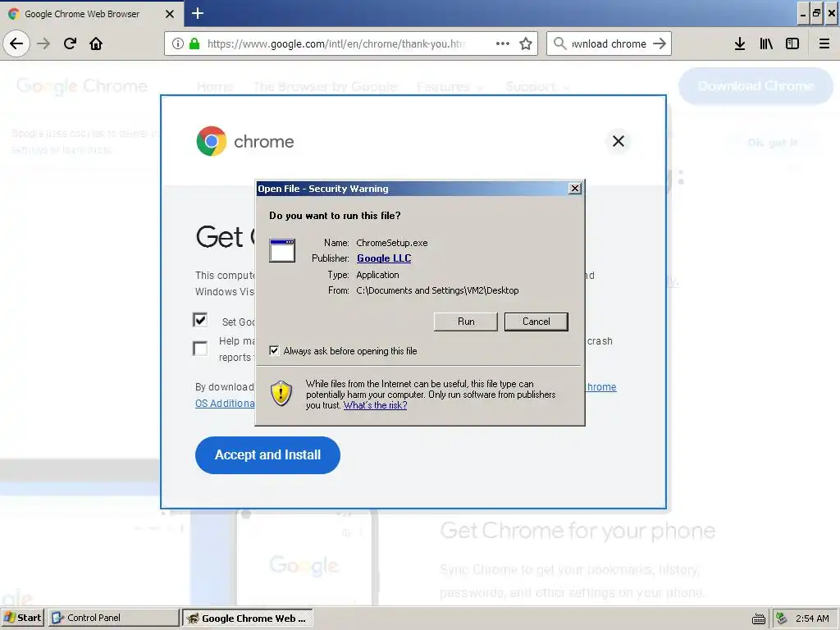Cancel the security warning
This screenshot has width=840, height=630.
pos(536,322)
